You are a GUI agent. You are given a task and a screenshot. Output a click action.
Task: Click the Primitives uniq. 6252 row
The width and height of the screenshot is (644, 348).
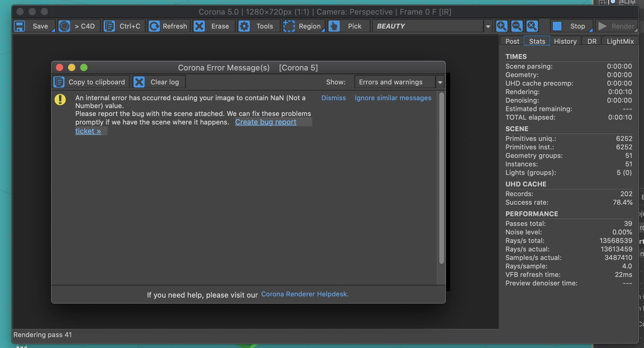pos(569,138)
